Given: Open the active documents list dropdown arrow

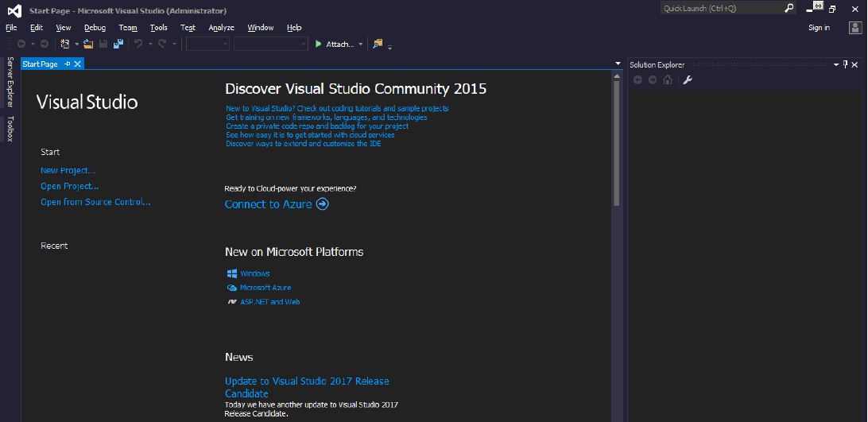Looking at the screenshot, I should (x=618, y=64).
